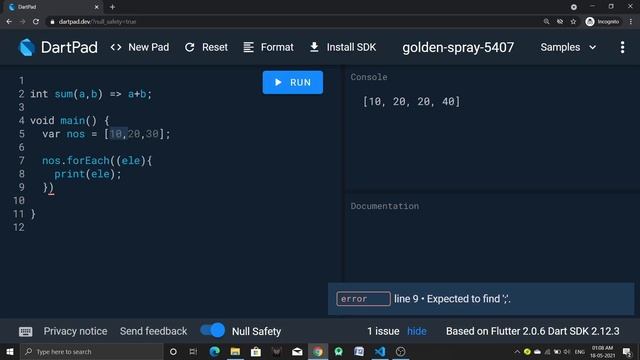Screen dimensions: 640x360
Task: Switch to Chrome on the taskbar
Action: [318, 351]
